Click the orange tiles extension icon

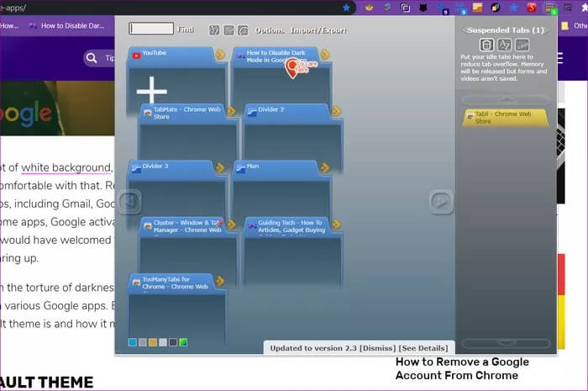point(477,7)
